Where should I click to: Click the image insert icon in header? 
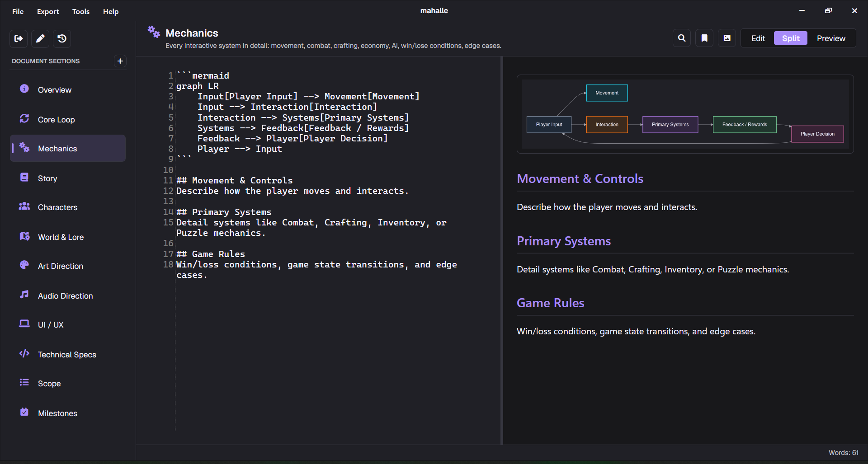tap(727, 38)
